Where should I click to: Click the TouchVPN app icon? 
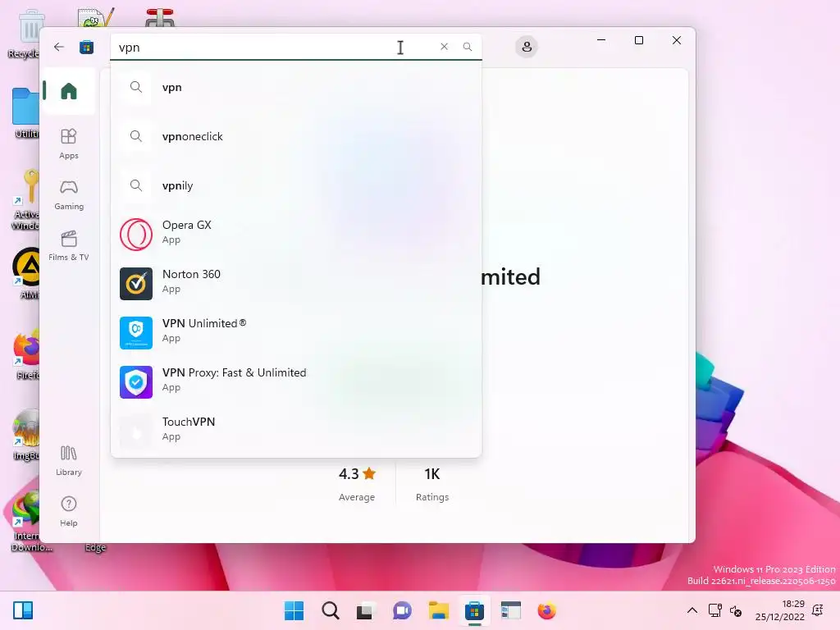pos(136,431)
